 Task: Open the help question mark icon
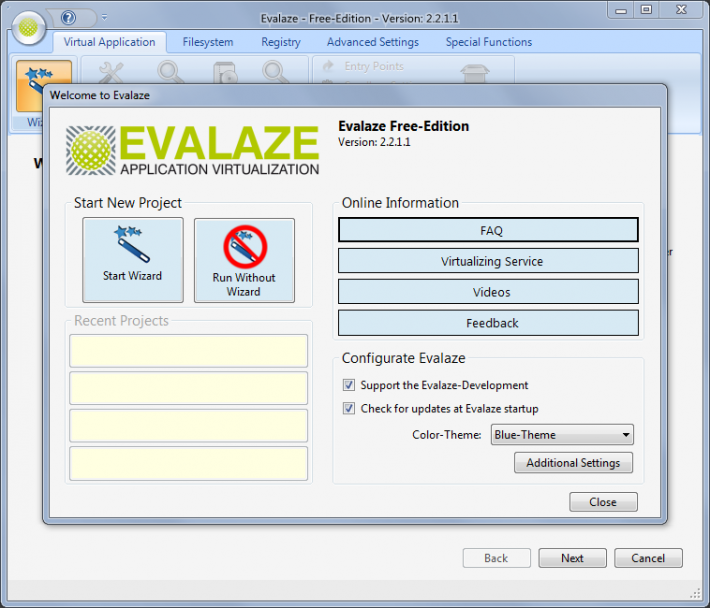[68, 18]
